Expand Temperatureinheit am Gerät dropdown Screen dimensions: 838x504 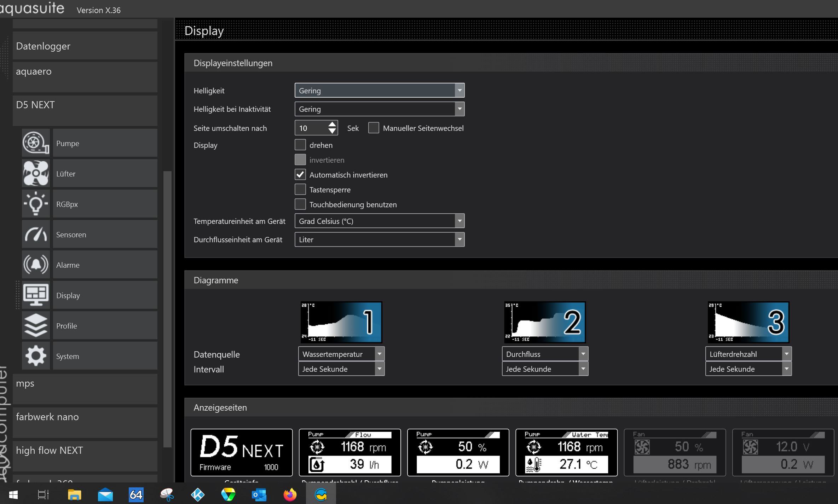tap(379, 221)
